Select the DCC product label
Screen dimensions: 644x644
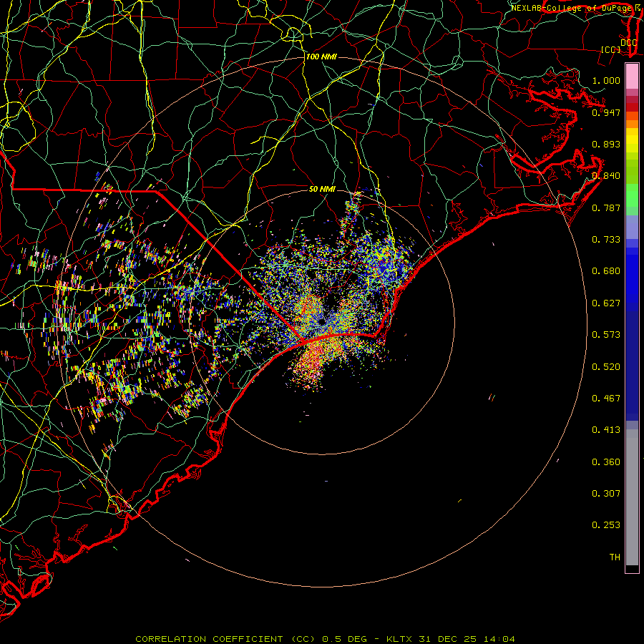[628, 43]
